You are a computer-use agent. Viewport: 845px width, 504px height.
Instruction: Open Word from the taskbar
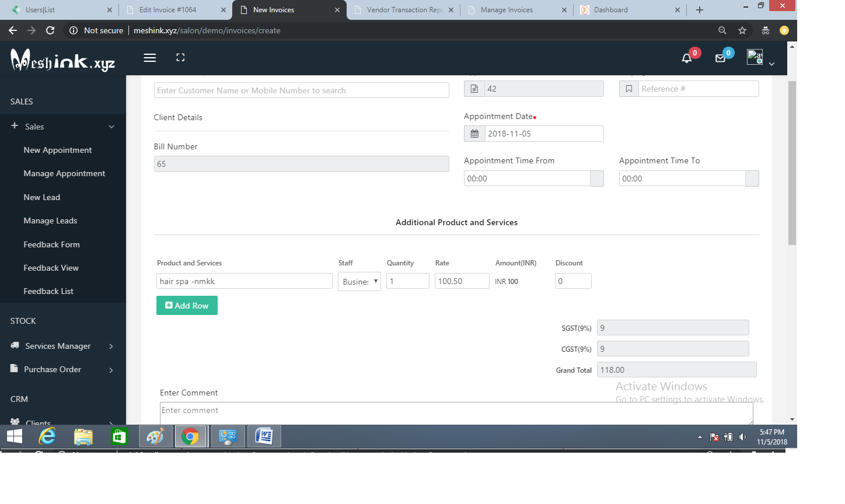pyautogui.click(x=264, y=436)
